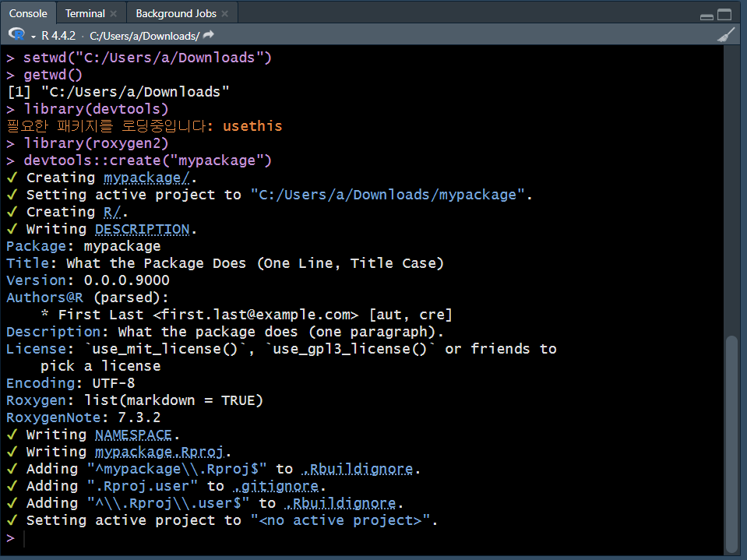Click the Title: What the Package Does line
This screenshot has height=560, width=747.
(x=225, y=263)
